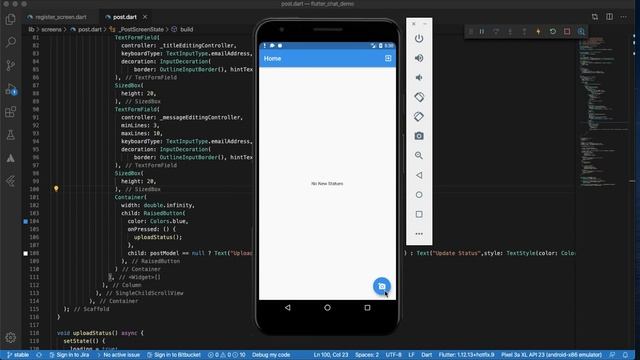
Task: Click the lightbulb code action on line 100
Action: pos(56,189)
